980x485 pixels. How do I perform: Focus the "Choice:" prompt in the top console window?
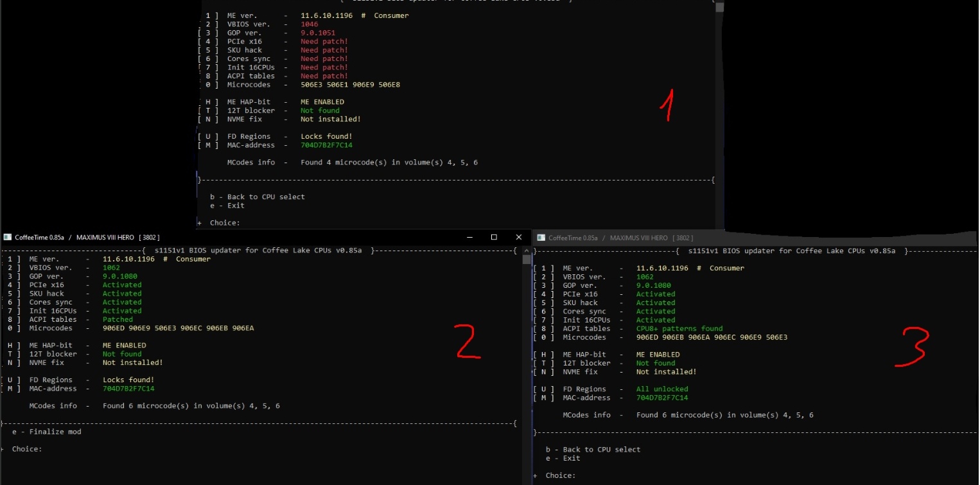(x=225, y=223)
